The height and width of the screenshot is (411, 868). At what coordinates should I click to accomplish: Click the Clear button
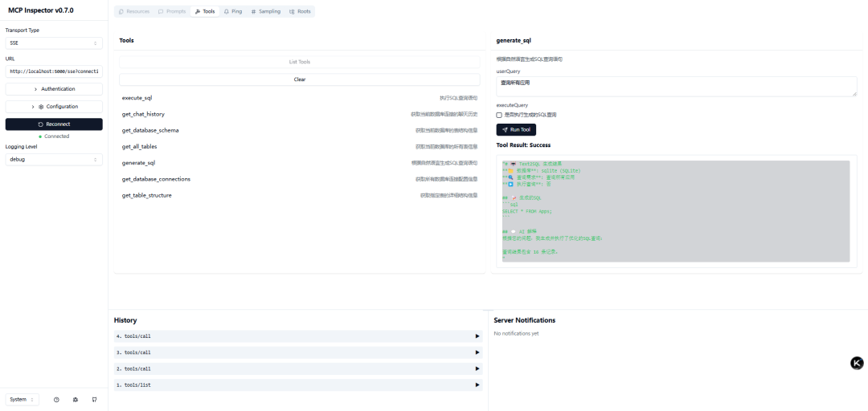point(300,79)
